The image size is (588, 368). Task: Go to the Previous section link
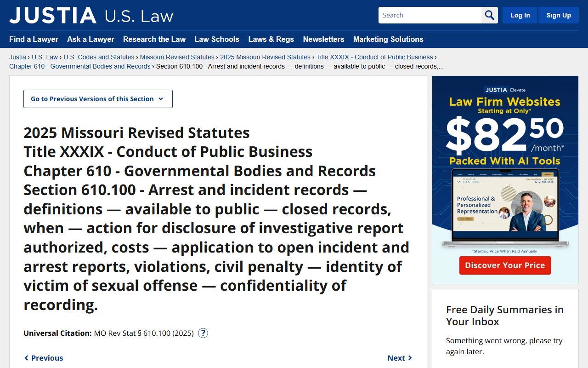(44, 358)
